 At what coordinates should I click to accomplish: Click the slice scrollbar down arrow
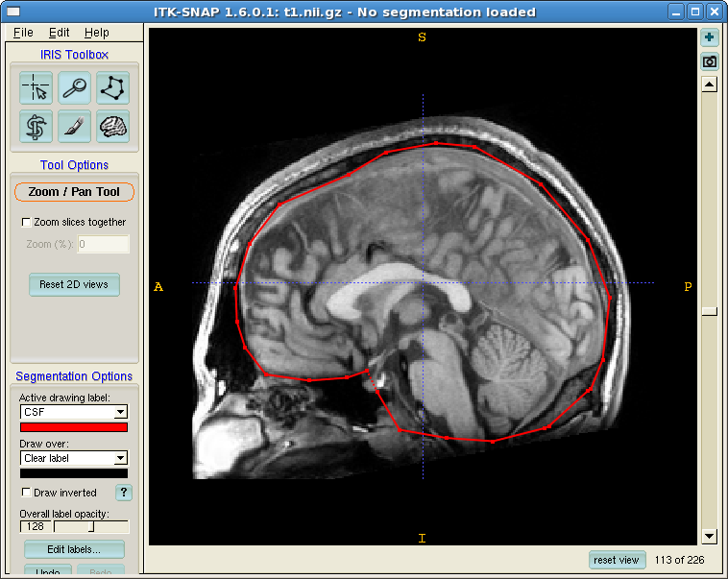click(x=710, y=536)
